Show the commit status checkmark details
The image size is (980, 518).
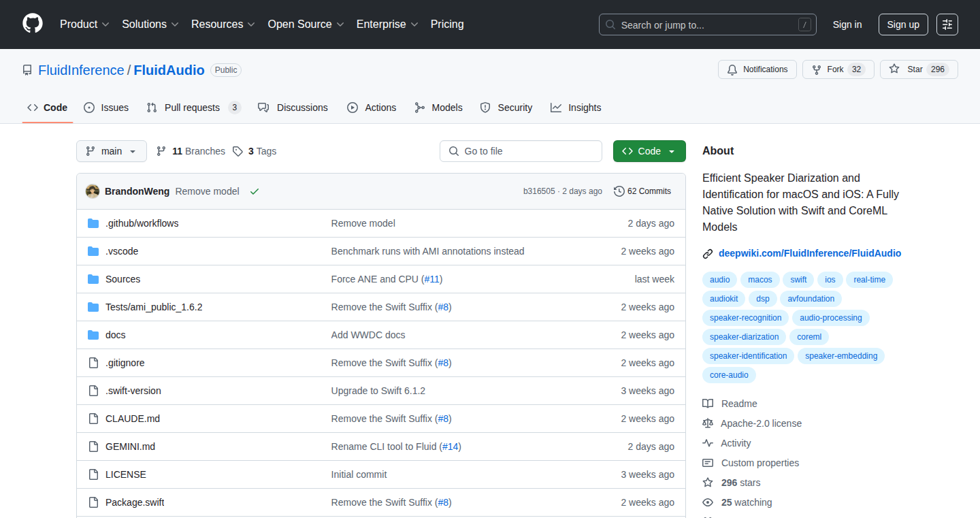point(255,191)
